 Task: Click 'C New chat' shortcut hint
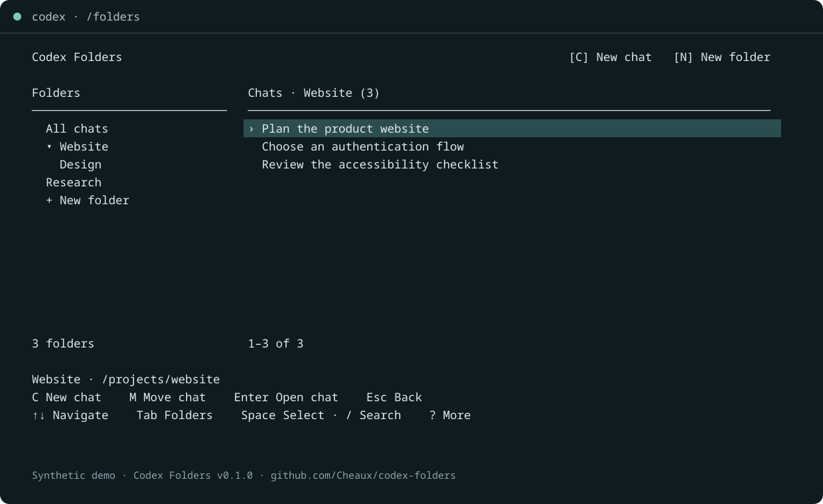coord(66,397)
